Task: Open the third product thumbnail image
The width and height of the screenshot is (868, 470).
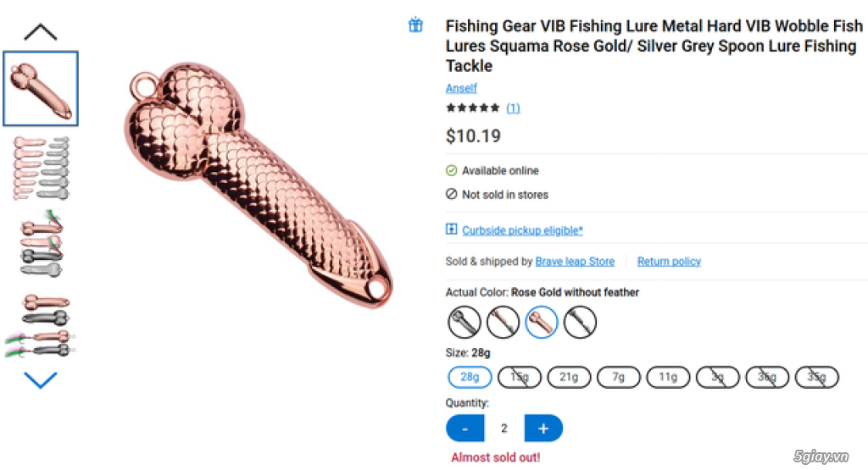Action: click(41, 246)
